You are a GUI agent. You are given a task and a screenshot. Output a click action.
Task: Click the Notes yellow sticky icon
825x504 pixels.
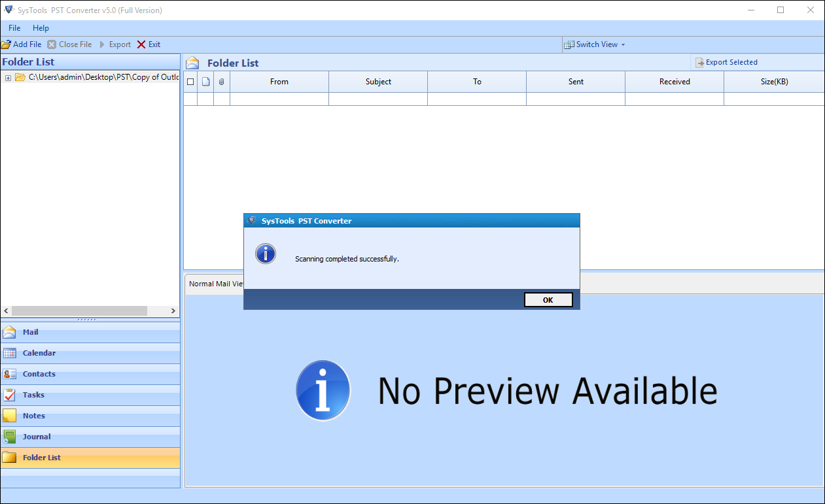tap(10, 416)
